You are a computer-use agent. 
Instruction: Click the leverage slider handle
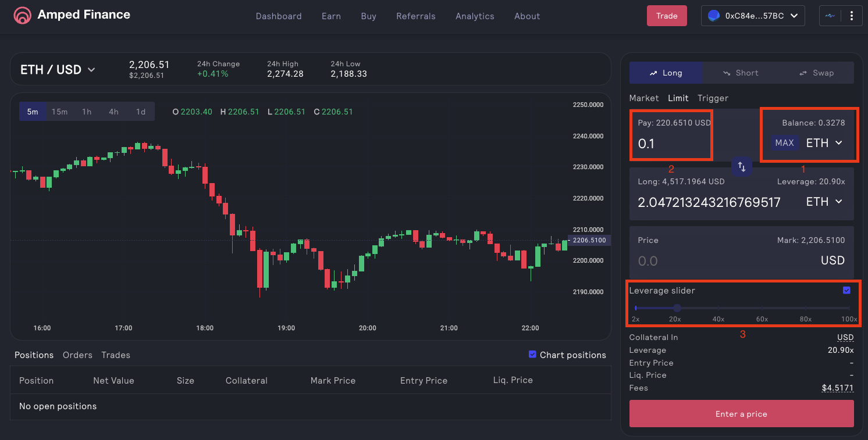tap(677, 308)
